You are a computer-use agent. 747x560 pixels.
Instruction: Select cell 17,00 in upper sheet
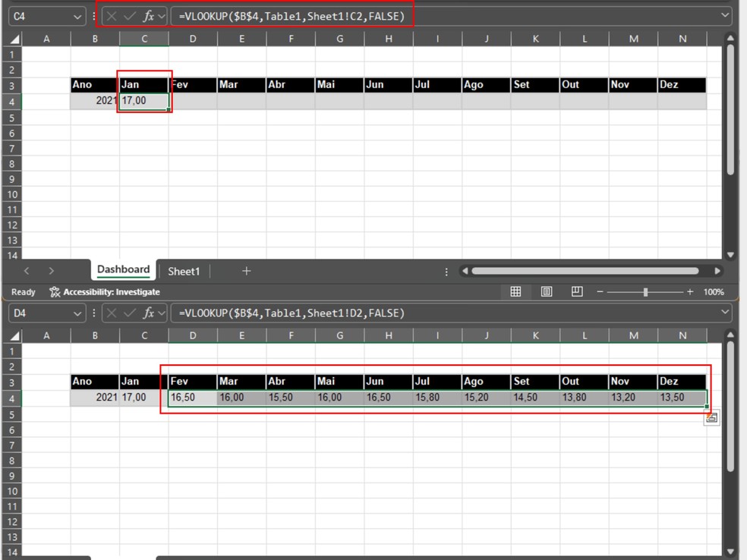tap(144, 101)
